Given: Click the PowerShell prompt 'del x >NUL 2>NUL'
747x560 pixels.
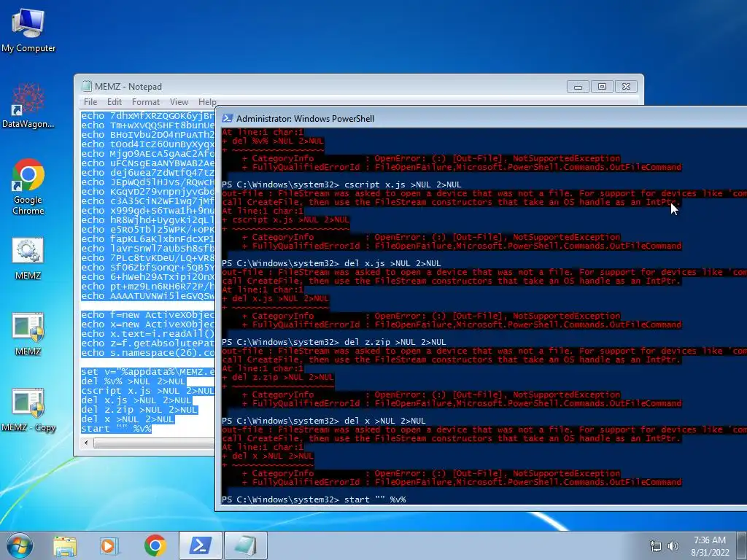Looking at the screenshot, I should click(x=323, y=421).
